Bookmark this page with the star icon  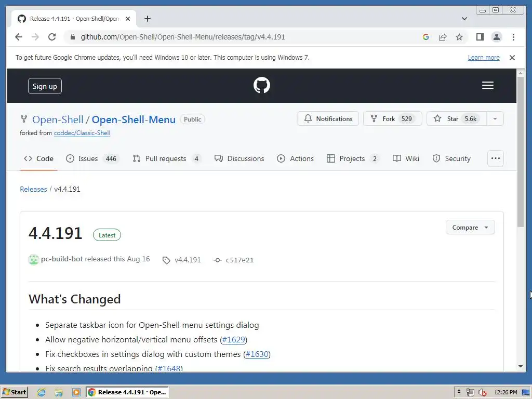(x=459, y=37)
